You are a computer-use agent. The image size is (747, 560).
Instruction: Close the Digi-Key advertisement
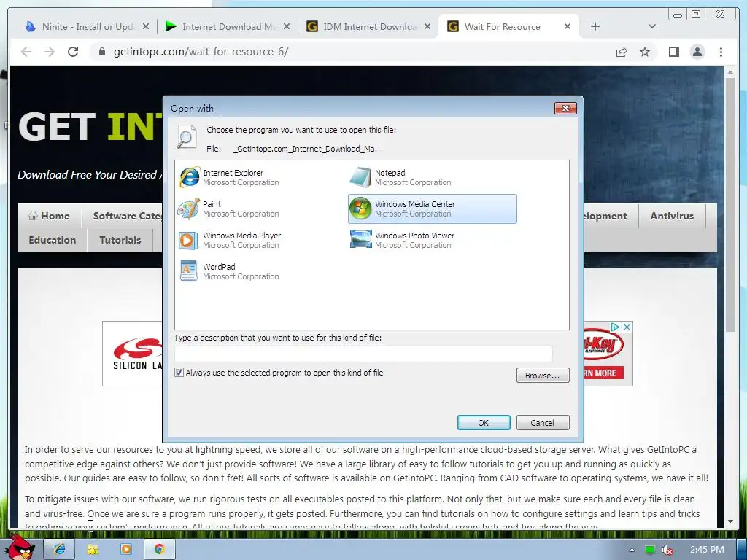click(x=627, y=327)
